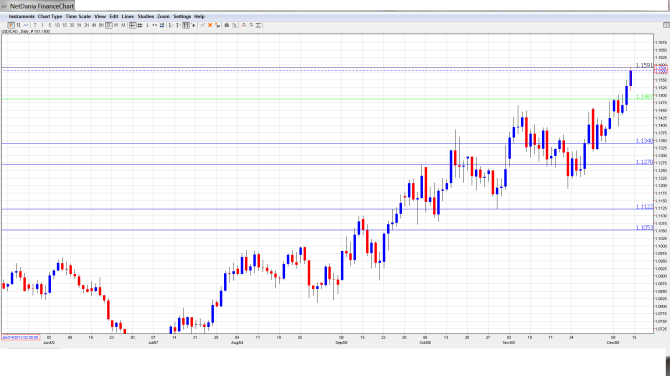The width and height of the screenshot is (670, 376).
Task: Click the red X delete icon
Action: [x=210, y=25]
